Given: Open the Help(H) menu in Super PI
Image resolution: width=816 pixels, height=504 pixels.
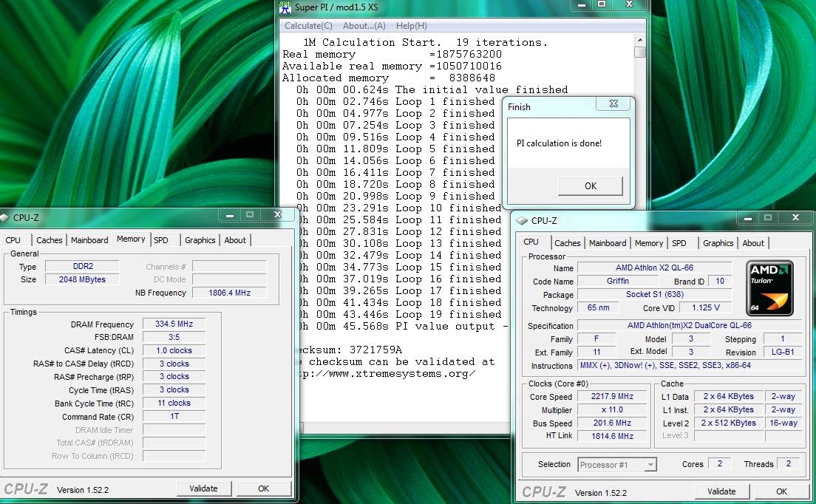Looking at the screenshot, I should coord(411,25).
